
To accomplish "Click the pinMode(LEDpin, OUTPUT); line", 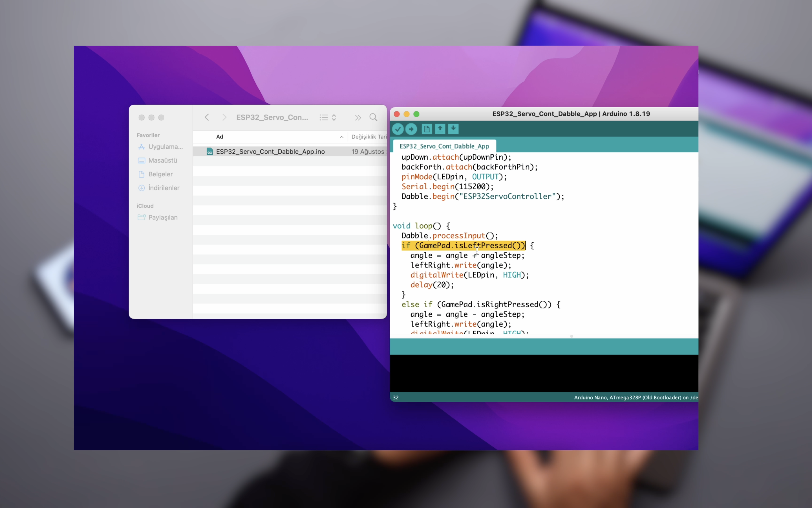I will [x=454, y=177].
